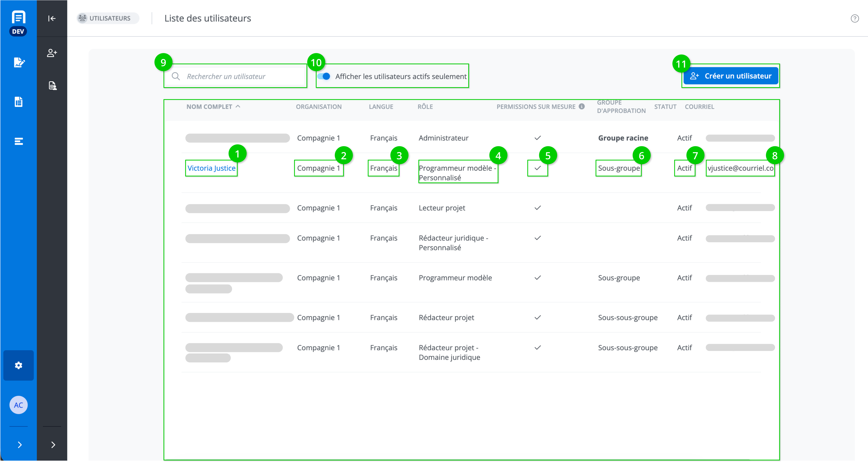Sort by Nom complet column arrow
Screen dimensions: 868x462
click(238, 106)
